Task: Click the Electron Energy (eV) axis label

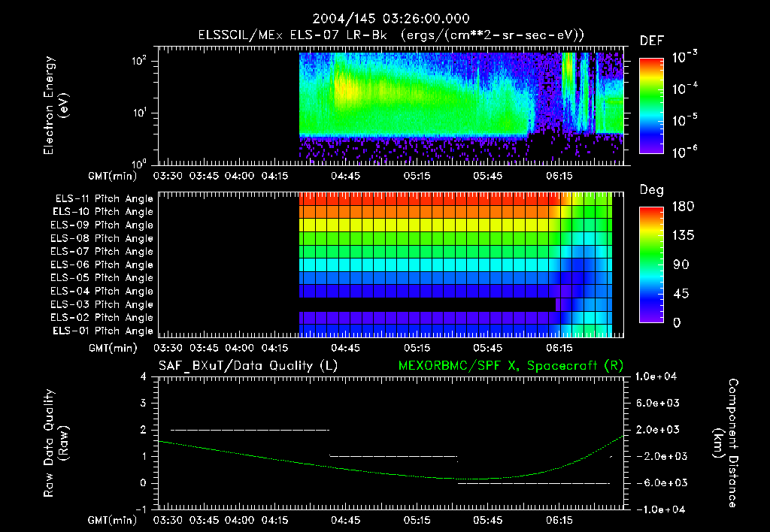Action: click(x=56, y=105)
